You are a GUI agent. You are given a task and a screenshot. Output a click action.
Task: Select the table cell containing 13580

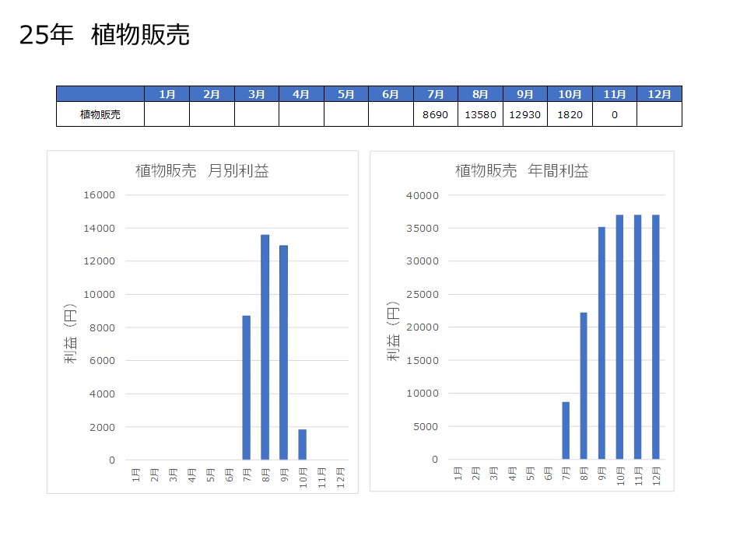tap(480, 114)
